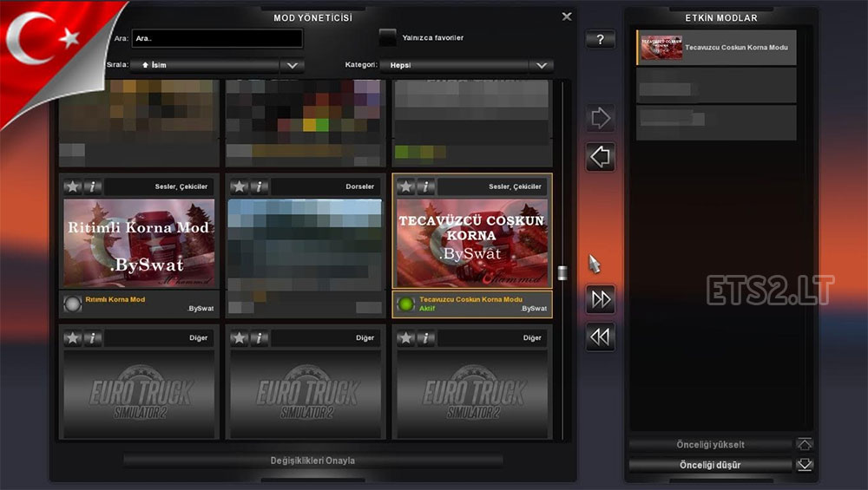Click the mod list scrollbar handle
Screen dimensions: 868x490
[562, 273]
